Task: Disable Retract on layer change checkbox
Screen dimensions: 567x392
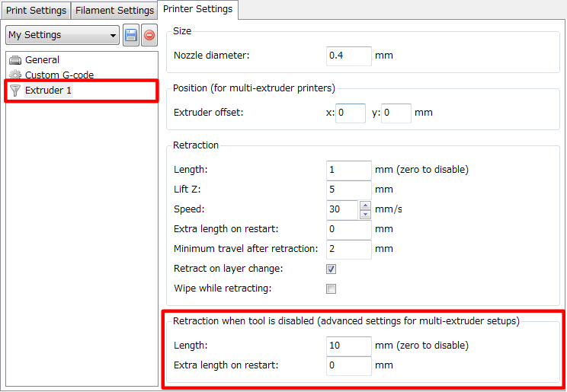Action: (x=331, y=269)
